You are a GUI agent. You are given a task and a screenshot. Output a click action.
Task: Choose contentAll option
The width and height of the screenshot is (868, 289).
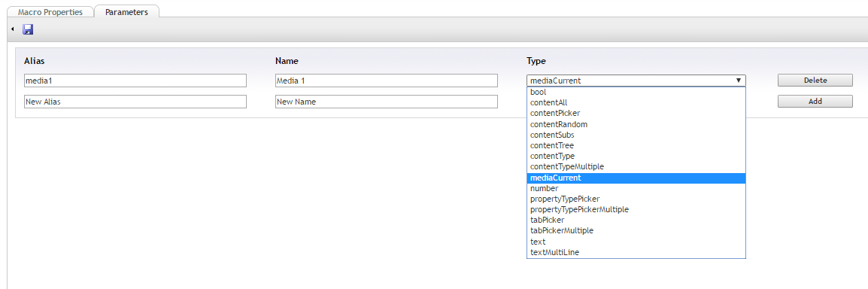point(636,103)
